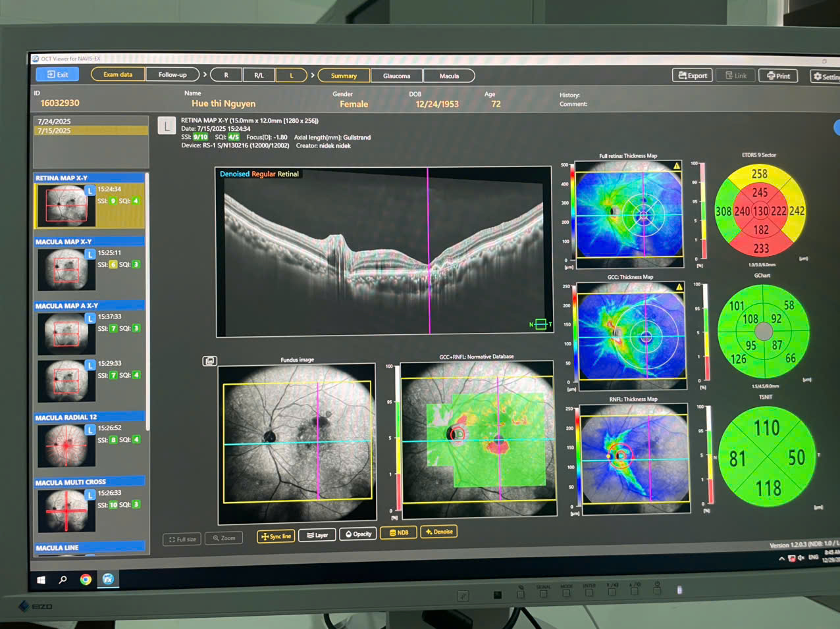The image size is (840, 629).
Task: Click the Opacity button
Action: (x=358, y=534)
